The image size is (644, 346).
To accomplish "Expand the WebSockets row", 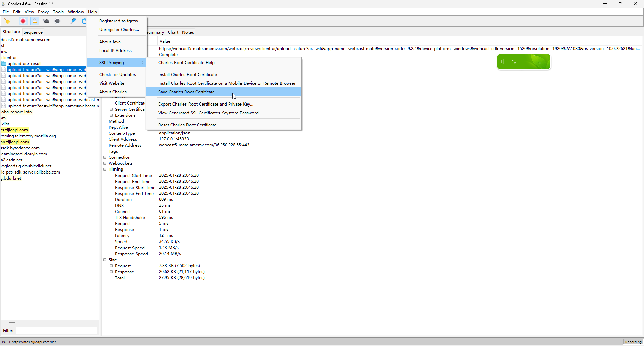I will pos(105,163).
